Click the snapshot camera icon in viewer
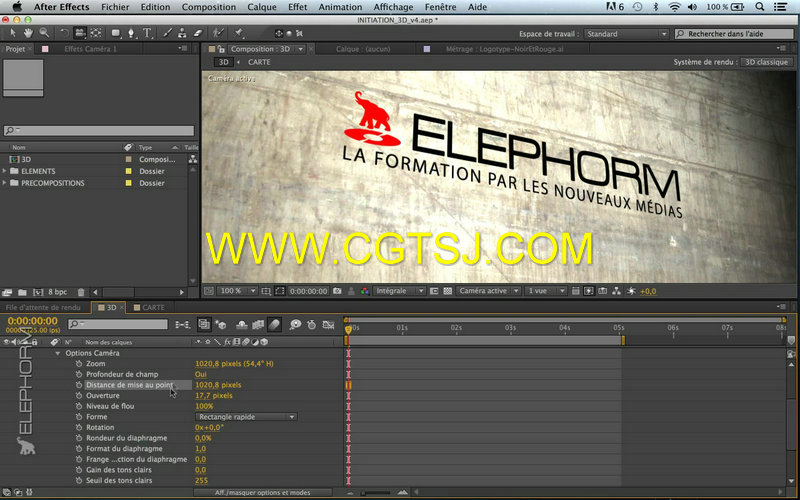Image resolution: width=800 pixels, height=500 pixels. [x=337, y=291]
